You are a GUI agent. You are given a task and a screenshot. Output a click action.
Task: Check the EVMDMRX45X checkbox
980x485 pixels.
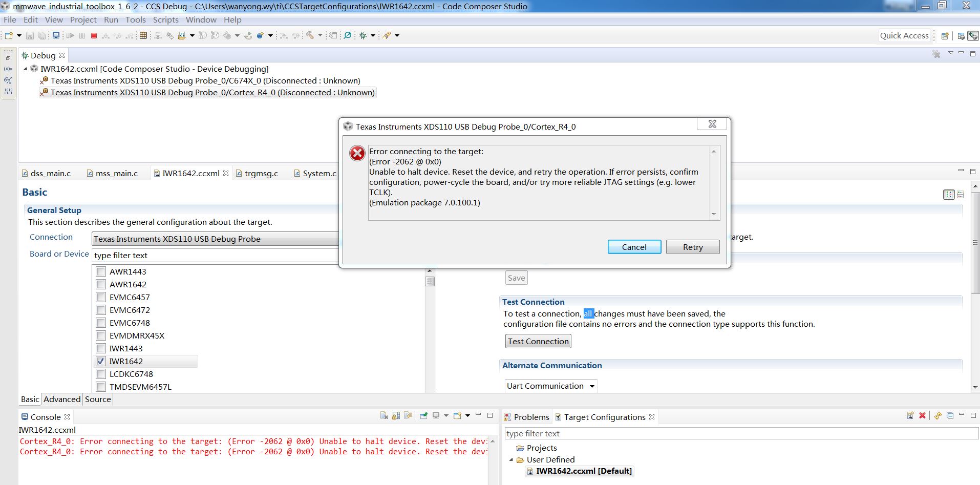tap(101, 335)
